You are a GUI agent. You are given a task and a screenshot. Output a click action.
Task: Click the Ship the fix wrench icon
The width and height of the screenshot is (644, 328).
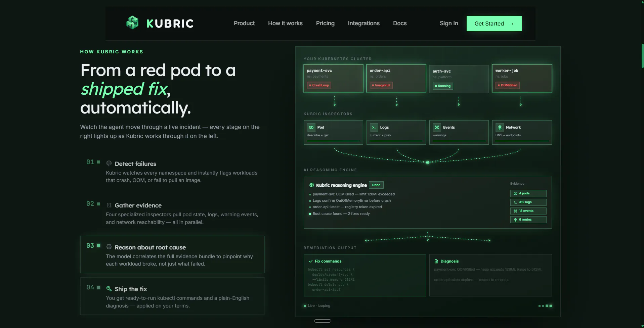click(109, 289)
